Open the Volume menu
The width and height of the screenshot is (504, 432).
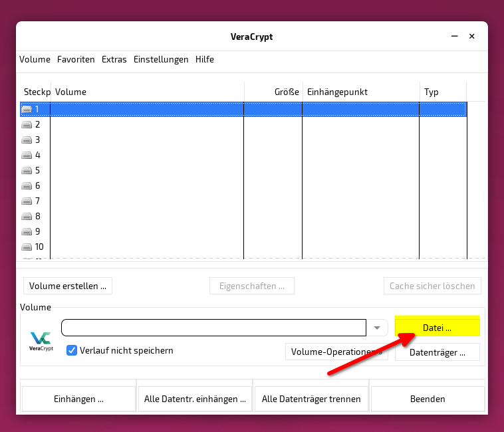[35, 59]
